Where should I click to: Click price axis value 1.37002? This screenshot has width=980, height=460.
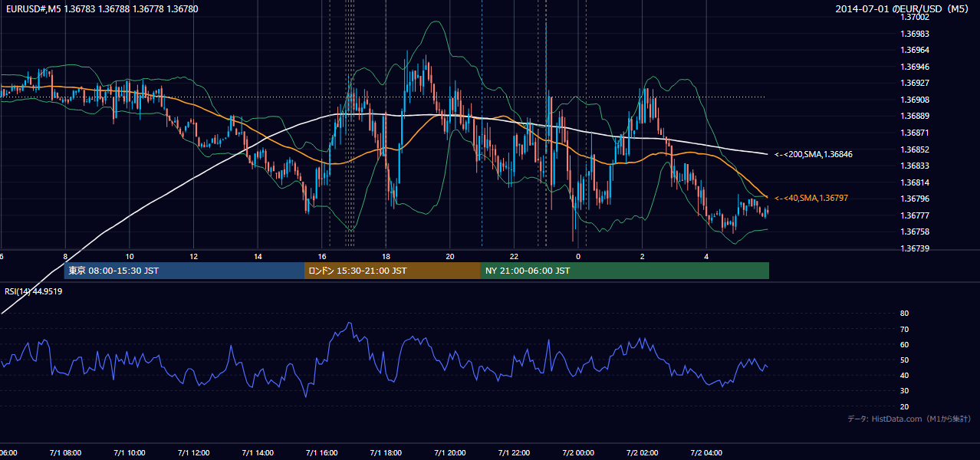915,18
